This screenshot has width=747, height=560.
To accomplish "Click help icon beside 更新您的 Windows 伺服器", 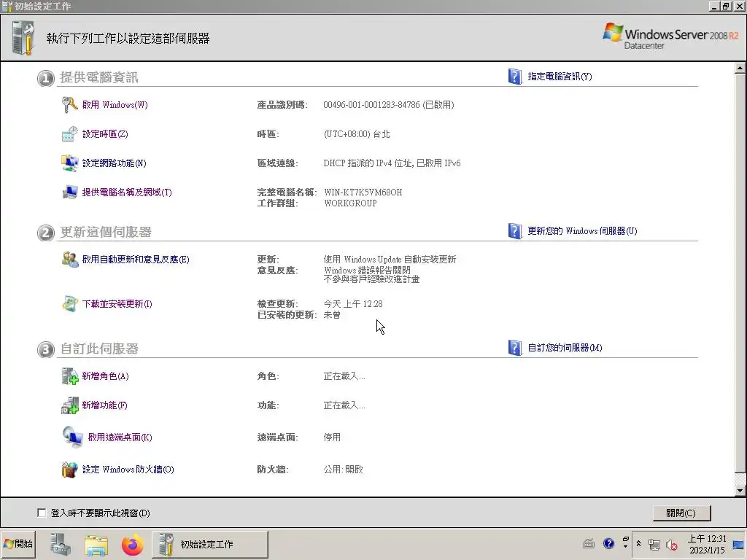I will [x=515, y=231].
